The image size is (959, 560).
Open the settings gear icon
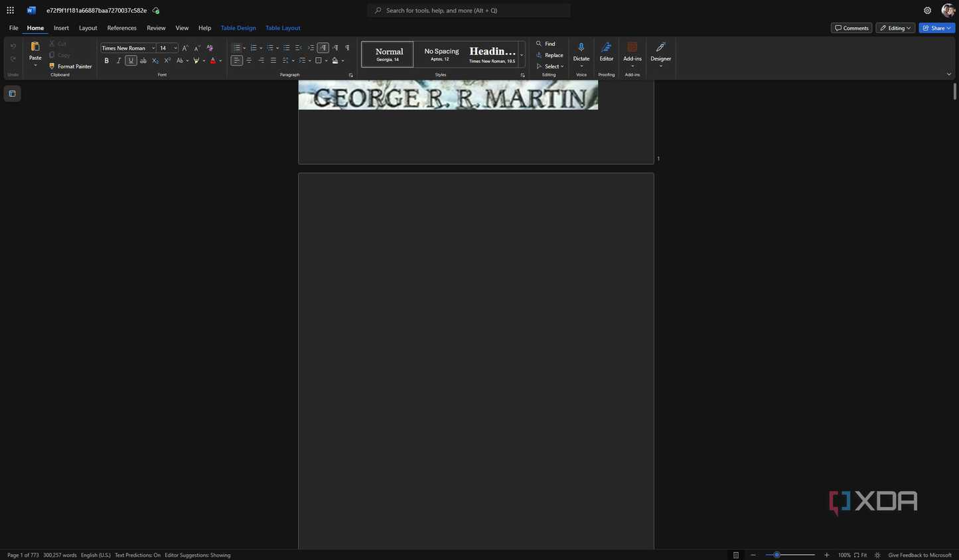pos(927,11)
